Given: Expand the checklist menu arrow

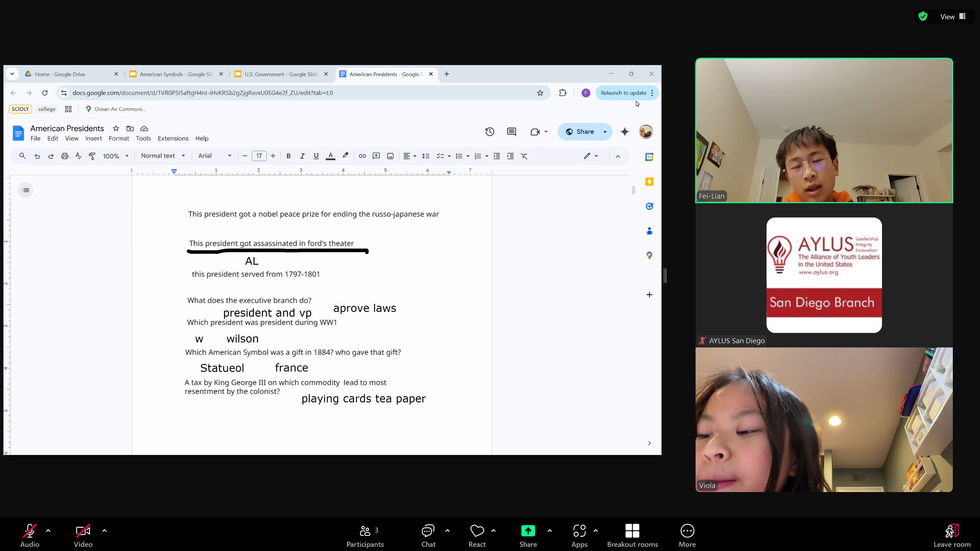Looking at the screenshot, I should point(449,156).
